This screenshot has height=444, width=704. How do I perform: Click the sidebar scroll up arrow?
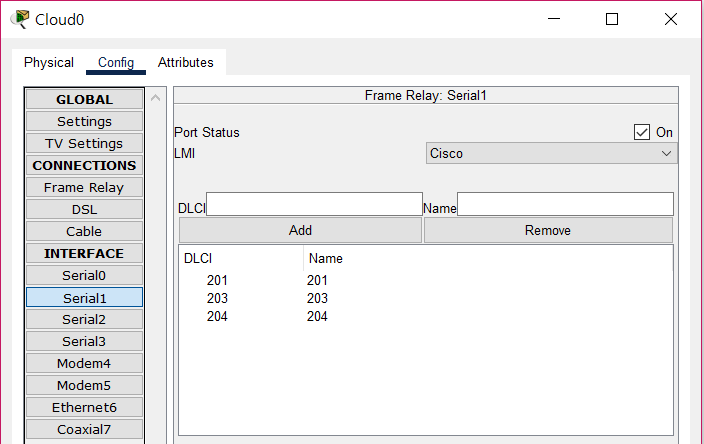tap(155, 97)
